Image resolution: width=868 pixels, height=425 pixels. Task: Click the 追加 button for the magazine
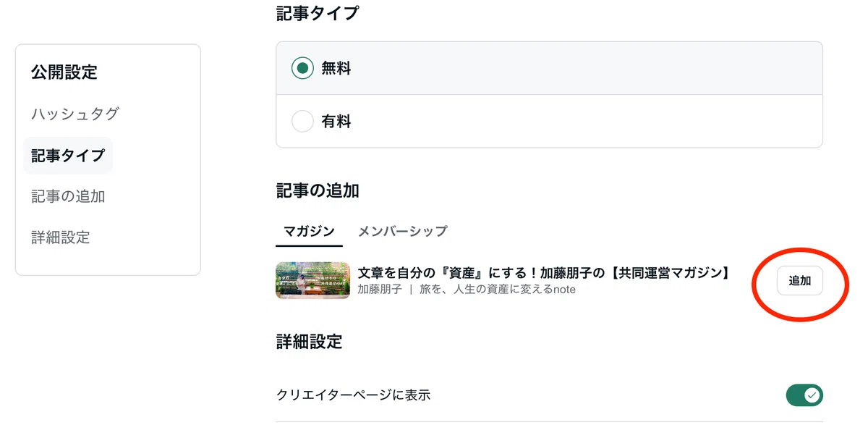click(800, 281)
